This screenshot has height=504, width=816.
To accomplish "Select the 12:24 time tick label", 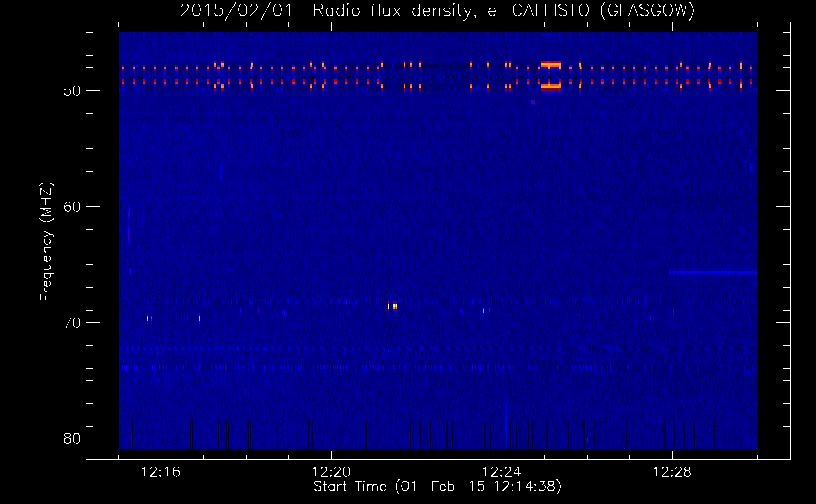I will pyautogui.click(x=502, y=472).
